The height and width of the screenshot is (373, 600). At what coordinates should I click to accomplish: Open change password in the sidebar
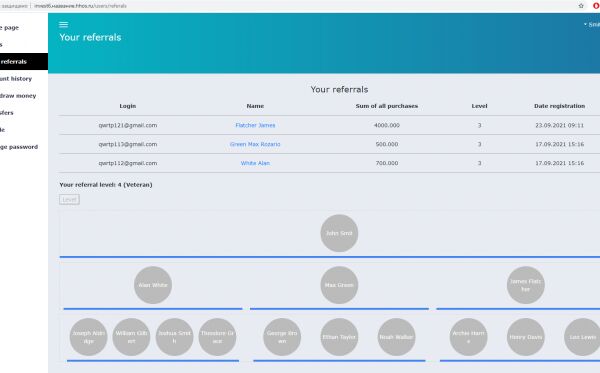point(19,147)
